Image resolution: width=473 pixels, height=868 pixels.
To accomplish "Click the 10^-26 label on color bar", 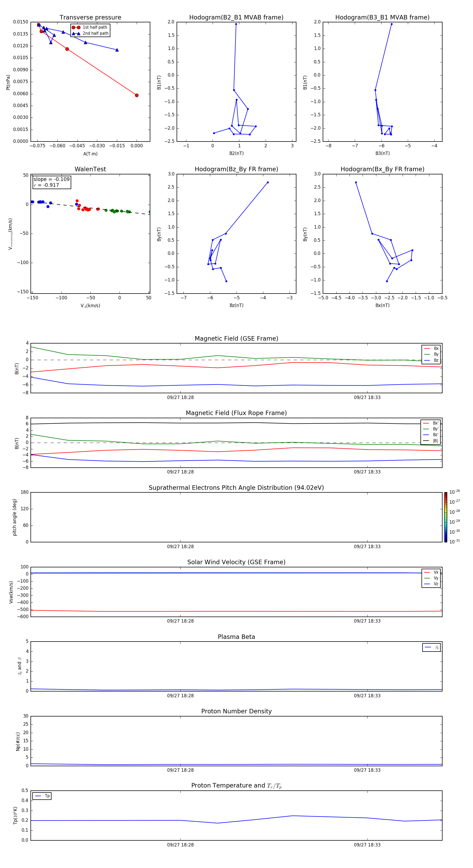I will point(455,492).
